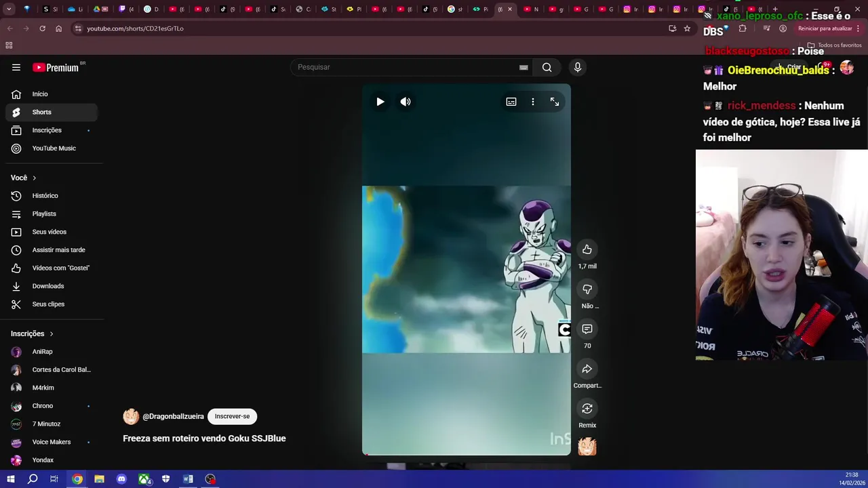The image size is (868, 488).
Task: Open the Voice Makers channel
Action: [52, 442]
